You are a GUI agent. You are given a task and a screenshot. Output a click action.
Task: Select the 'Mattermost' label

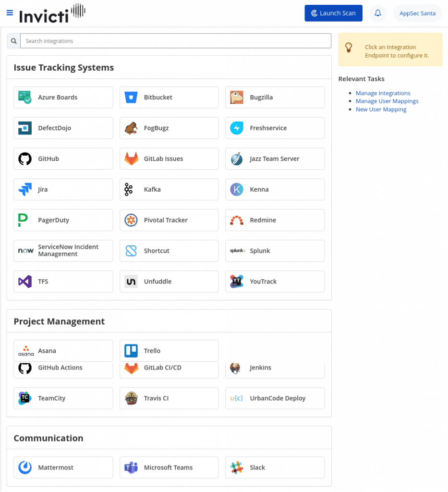56,467
